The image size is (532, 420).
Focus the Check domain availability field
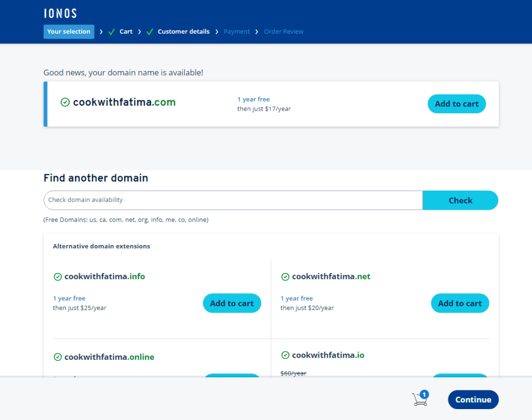click(x=233, y=200)
